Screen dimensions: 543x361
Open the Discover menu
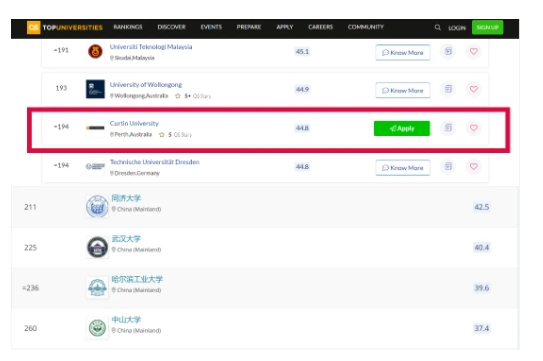(171, 27)
